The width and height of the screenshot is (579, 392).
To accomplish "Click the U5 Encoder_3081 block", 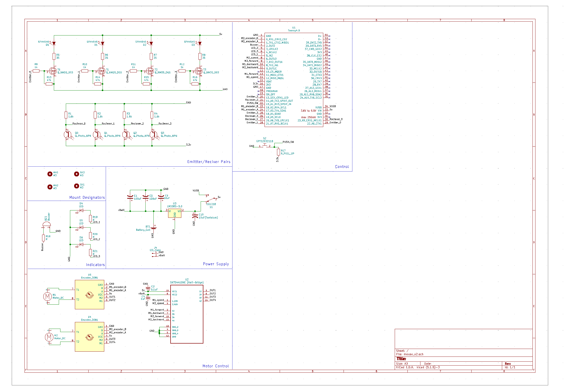I will tap(89, 295).
